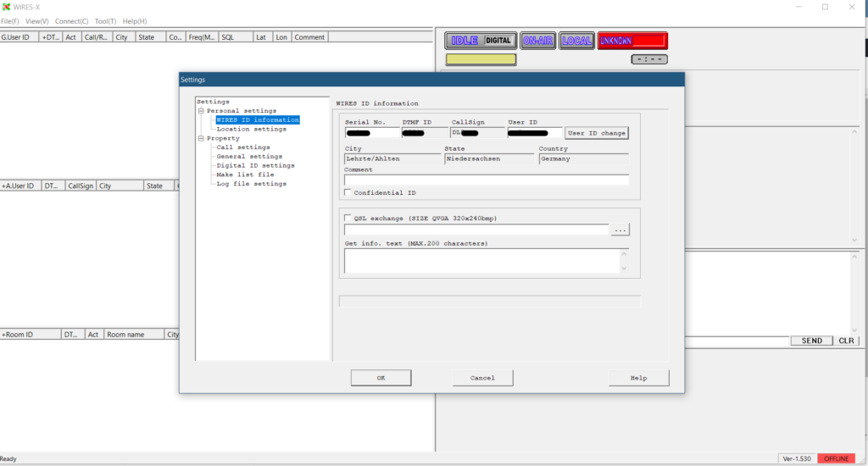This screenshot has height=466, width=868.
Task: Click the IDLE DIGITAL status indicator
Action: [x=481, y=41]
